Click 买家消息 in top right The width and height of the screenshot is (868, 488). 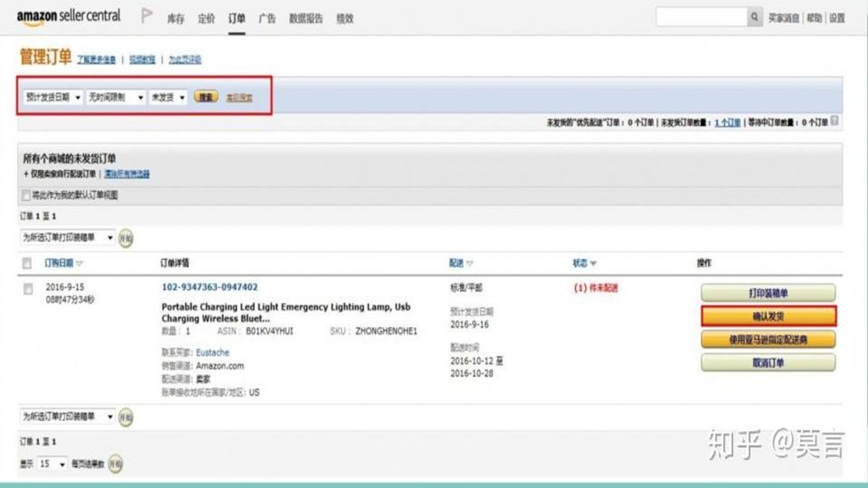pos(783,18)
